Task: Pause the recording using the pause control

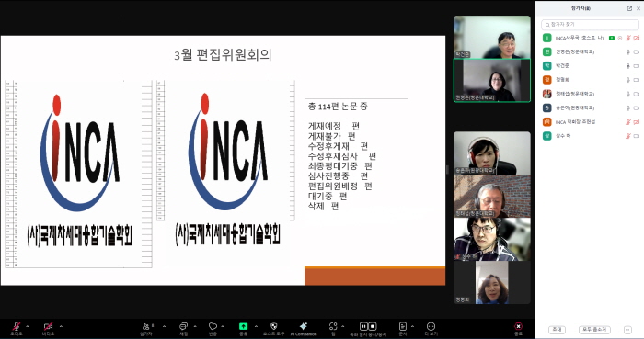Action: click(363, 326)
